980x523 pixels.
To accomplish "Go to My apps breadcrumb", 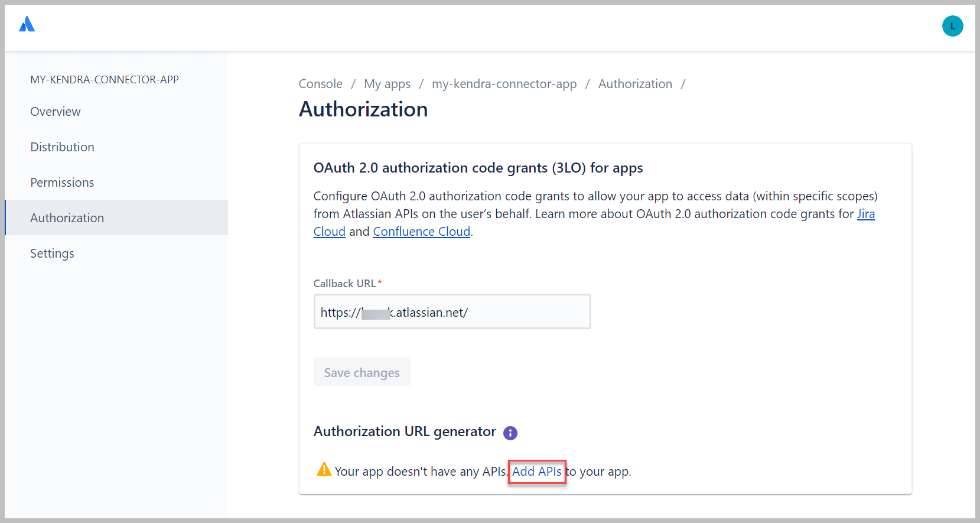I will [x=388, y=84].
